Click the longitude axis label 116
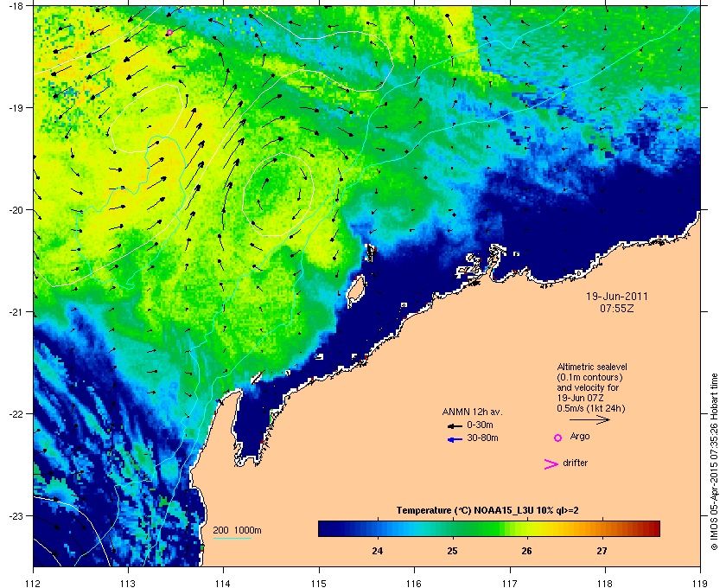The image size is (726, 588). 414,583
